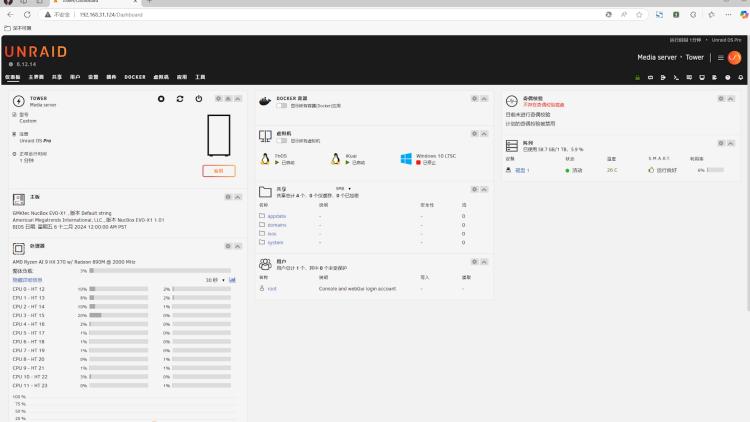Open users panel settings gear
The height and width of the screenshot is (422, 750).
(x=474, y=262)
